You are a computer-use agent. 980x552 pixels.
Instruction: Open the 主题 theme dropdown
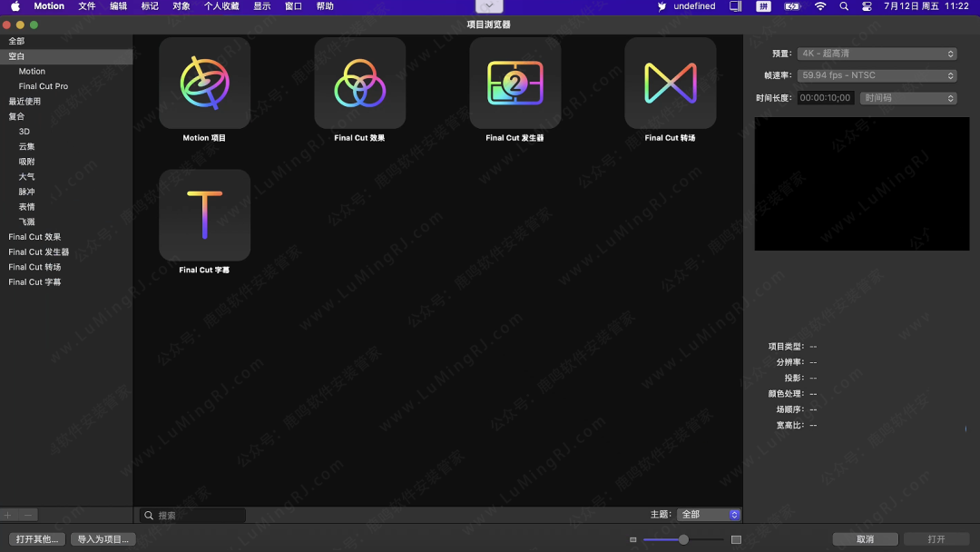coord(709,515)
